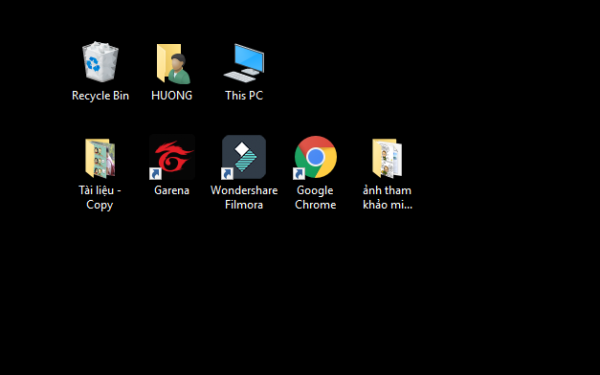Select the Tài liệu - Copy folder icon
Screen dimensions: 600x375
[100, 158]
